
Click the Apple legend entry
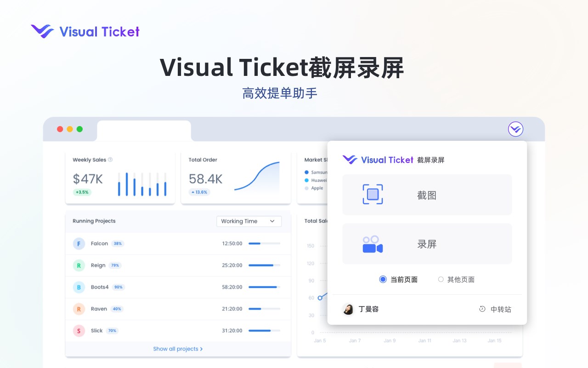[x=314, y=188]
